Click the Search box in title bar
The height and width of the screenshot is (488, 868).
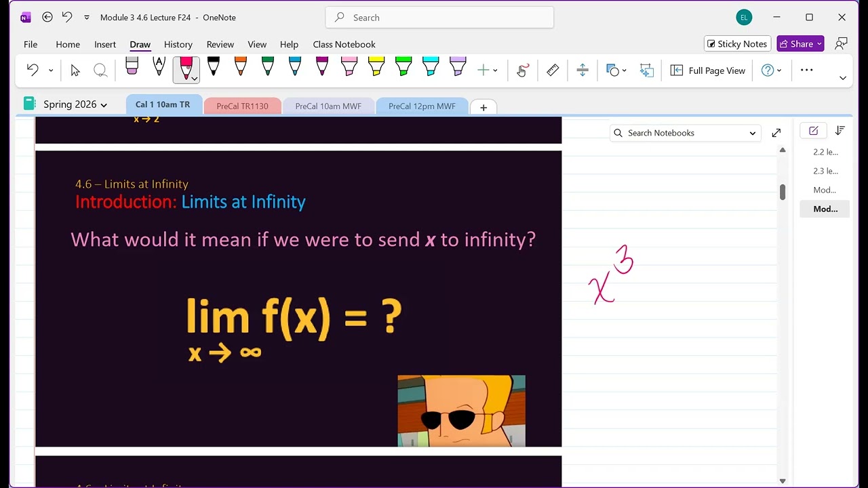point(439,18)
